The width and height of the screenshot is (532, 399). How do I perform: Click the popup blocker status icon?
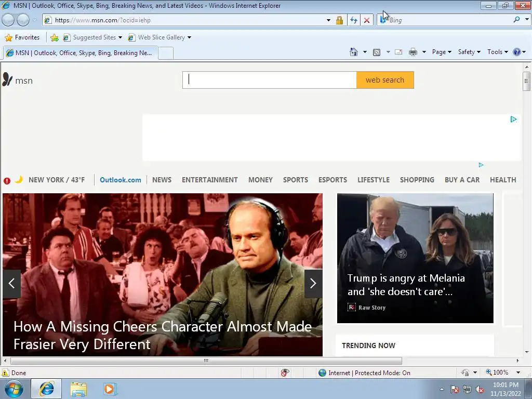[x=285, y=373]
